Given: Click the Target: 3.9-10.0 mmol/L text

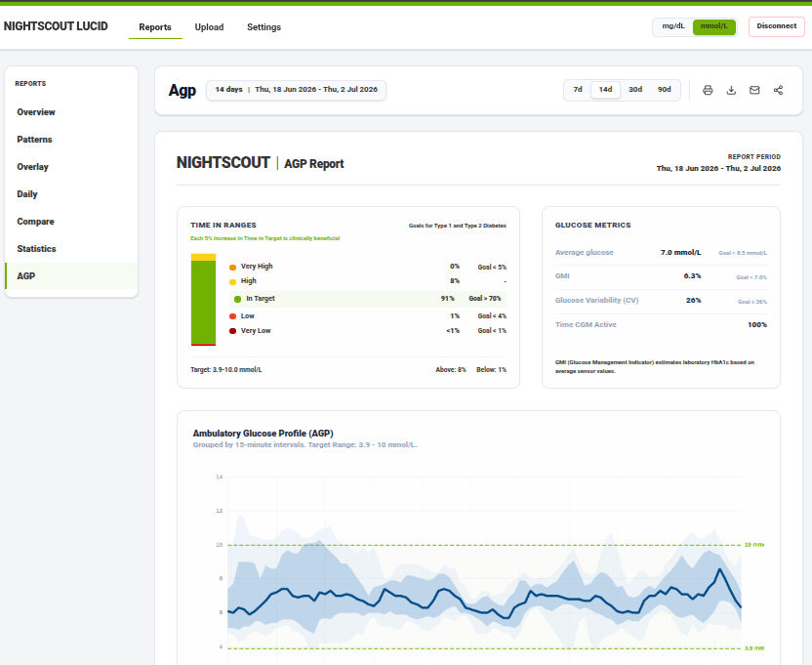Looking at the screenshot, I should click(226, 369).
